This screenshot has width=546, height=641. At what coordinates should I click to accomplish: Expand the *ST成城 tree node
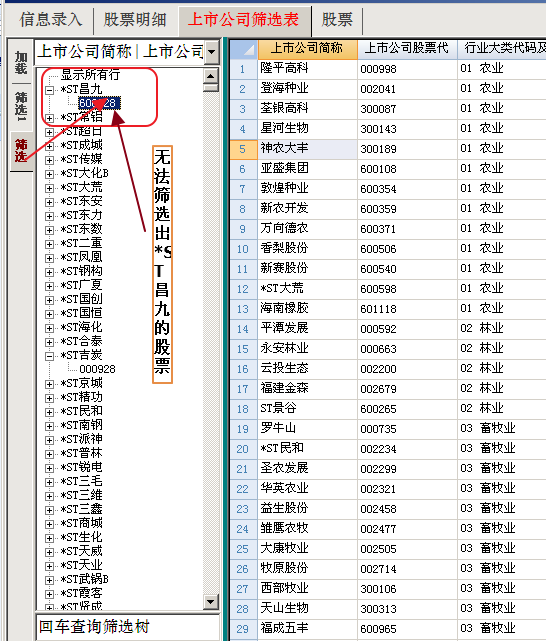(49, 146)
